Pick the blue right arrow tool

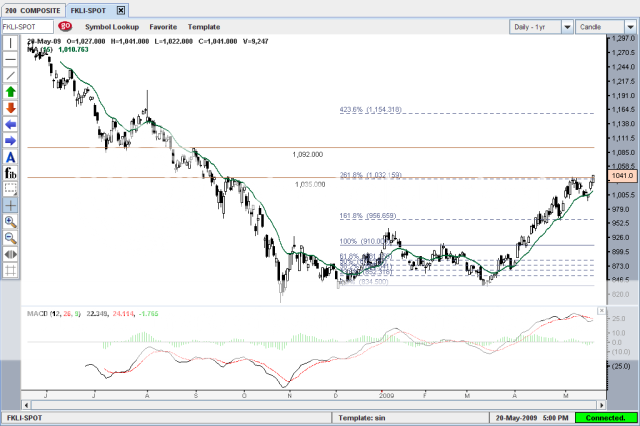click(11, 140)
